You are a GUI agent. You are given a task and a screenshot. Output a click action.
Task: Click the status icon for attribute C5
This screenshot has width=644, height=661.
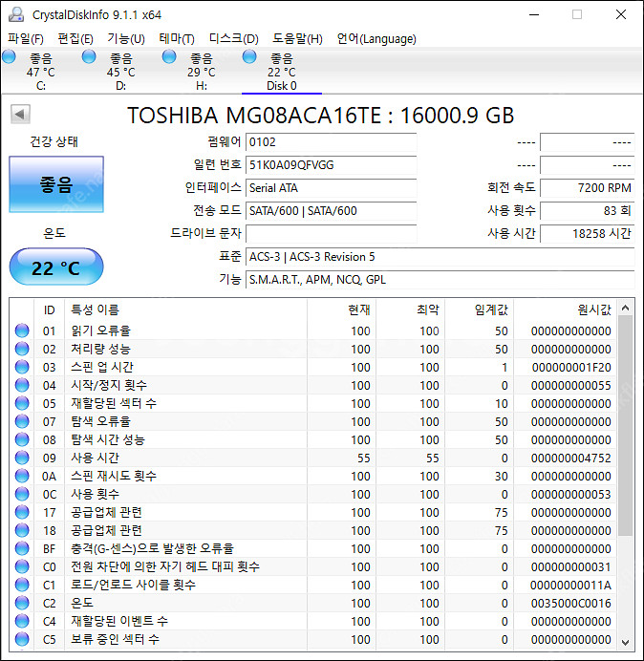click(x=22, y=639)
